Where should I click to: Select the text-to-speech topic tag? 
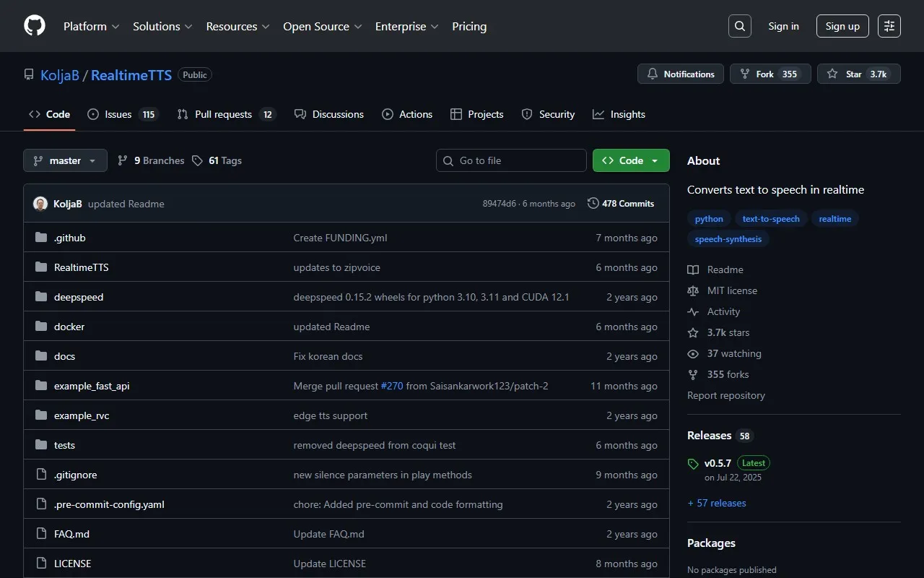point(770,219)
